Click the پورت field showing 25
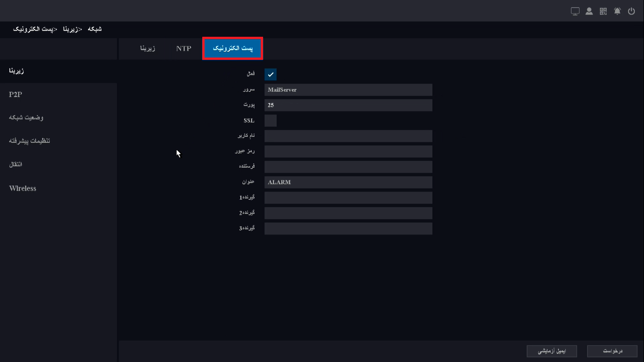The image size is (644, 362). tap(348, 105)
